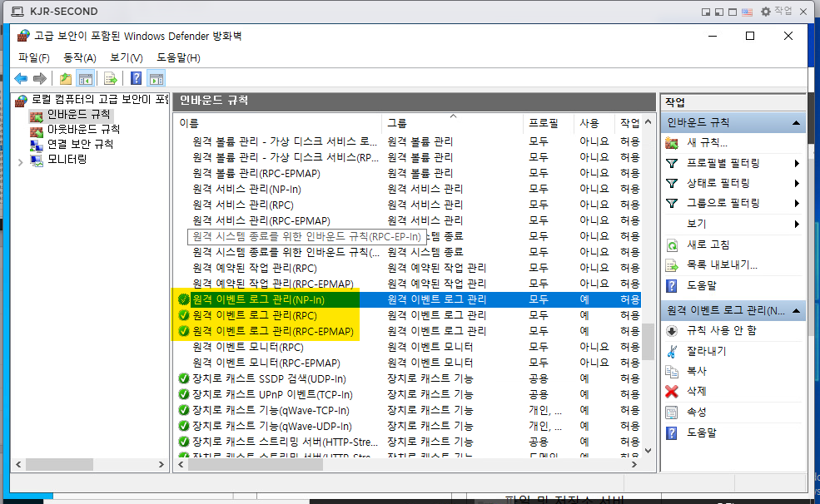The image size is (820, 504).
Task: Select the 원격 이벤트 모니터(RPC) rule
Action: point(248,348)
